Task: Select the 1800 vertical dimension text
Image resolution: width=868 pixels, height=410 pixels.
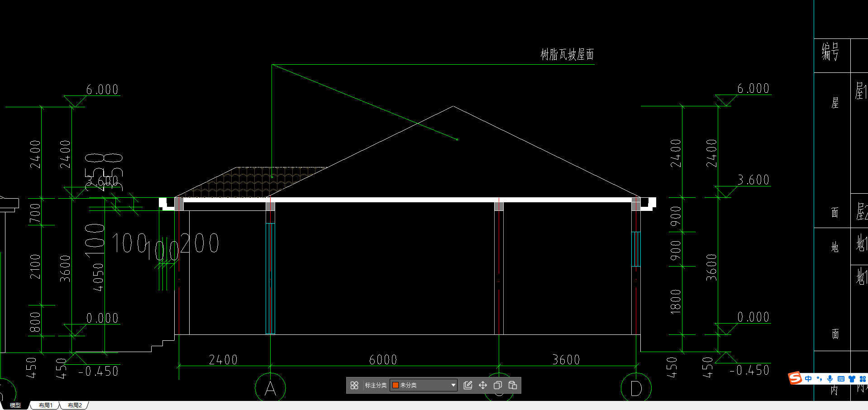Action: pos(676,302)
